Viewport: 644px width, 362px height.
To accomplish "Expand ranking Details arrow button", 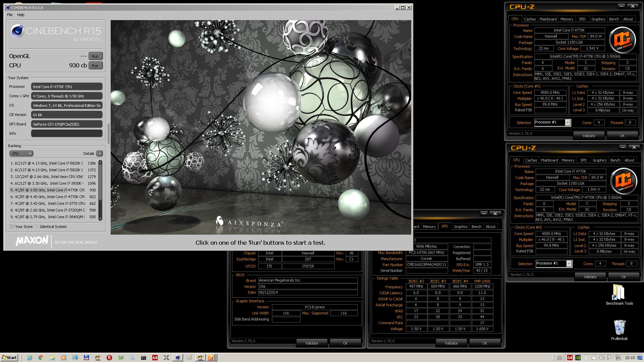I will click(x=100, y=154).
